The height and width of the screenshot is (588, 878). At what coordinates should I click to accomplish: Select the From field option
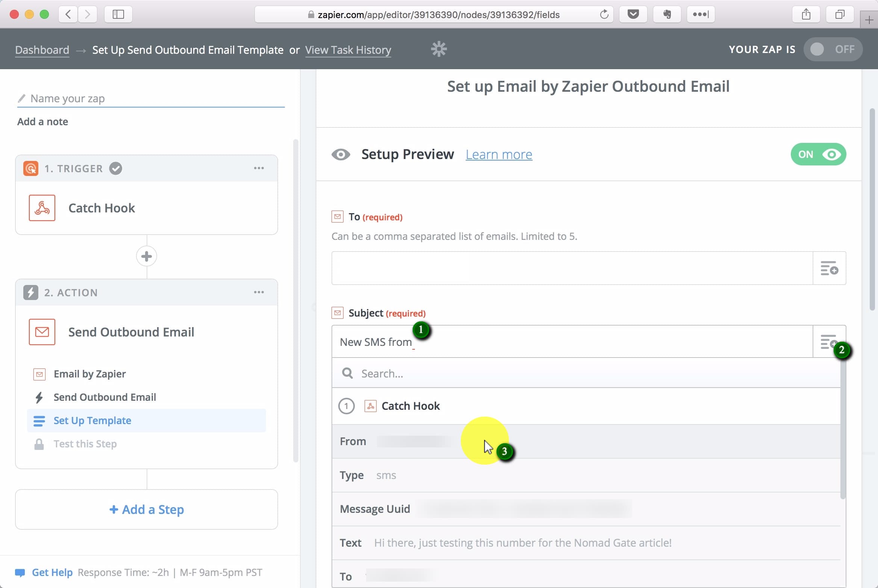click(586, 442)
